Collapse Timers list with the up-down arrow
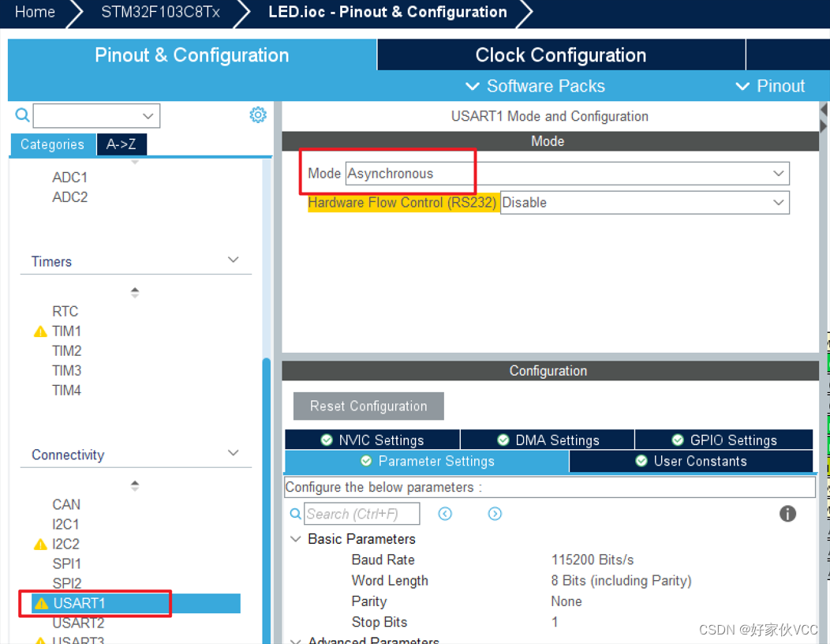Viewport: 830px width, 644px height. (135, 292)
